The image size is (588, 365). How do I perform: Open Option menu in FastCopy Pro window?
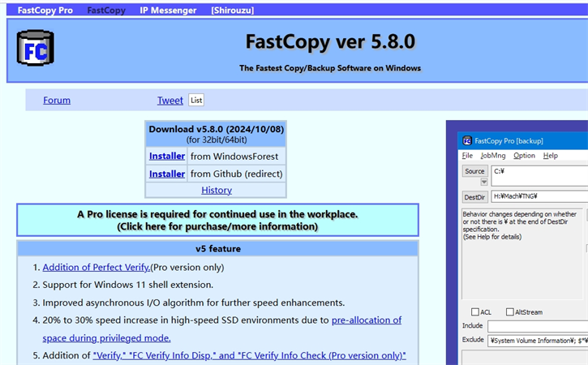pyautogui.click(x=524, y=155)
